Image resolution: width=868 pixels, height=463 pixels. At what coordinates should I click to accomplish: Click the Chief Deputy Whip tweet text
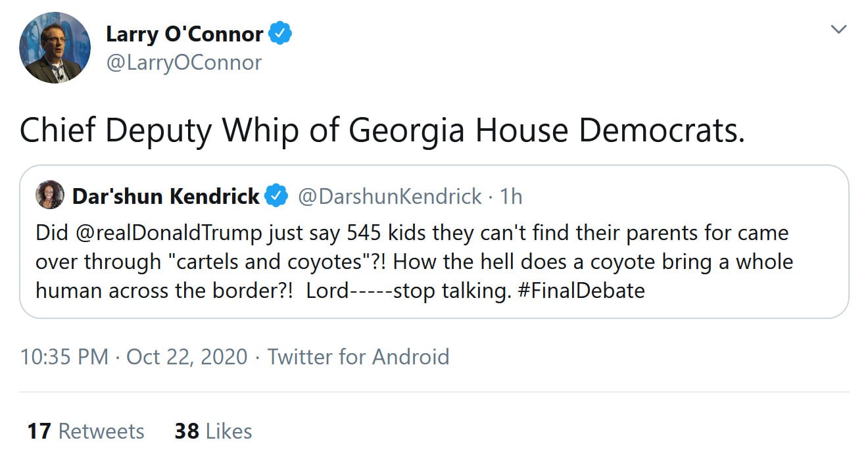[x=382, y=130]
